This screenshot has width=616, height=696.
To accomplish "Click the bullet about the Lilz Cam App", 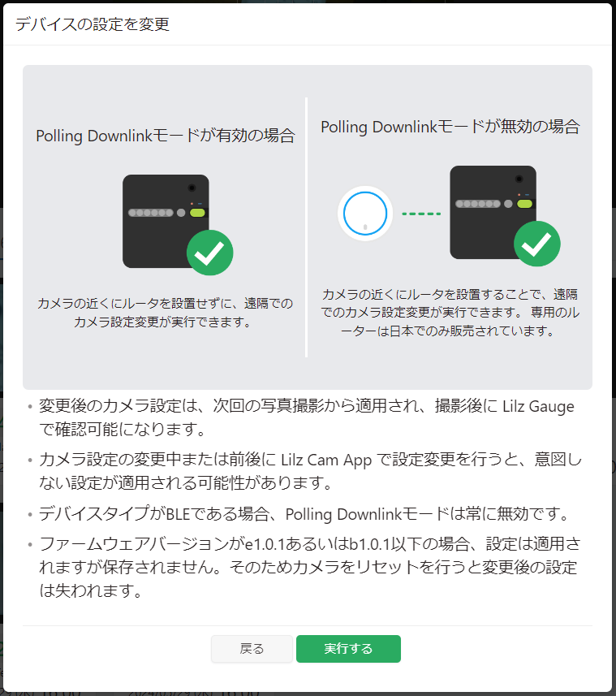I will pyautogui.click(x=310, y=471).
